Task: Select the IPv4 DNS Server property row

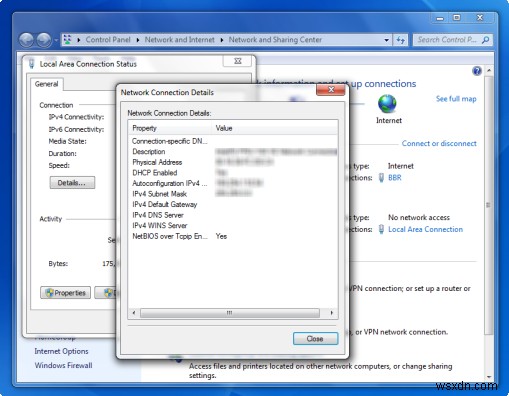Action: pos(233,215)
